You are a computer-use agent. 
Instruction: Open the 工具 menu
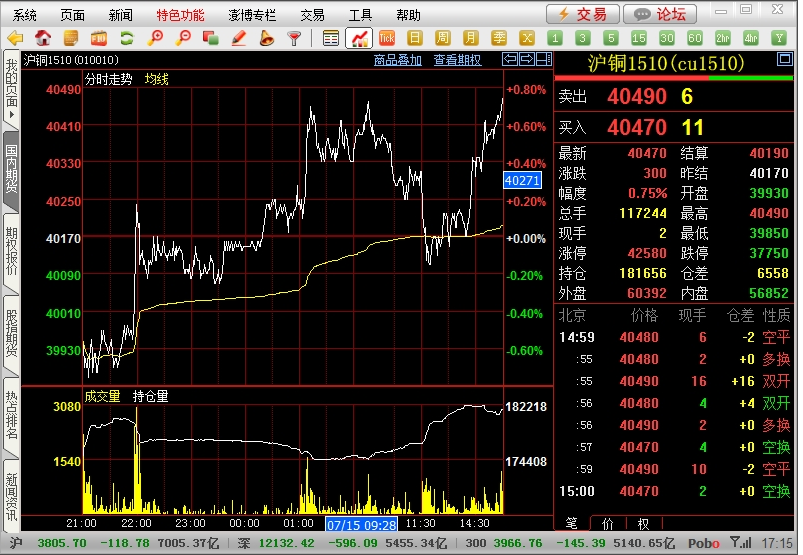[361, 15]
